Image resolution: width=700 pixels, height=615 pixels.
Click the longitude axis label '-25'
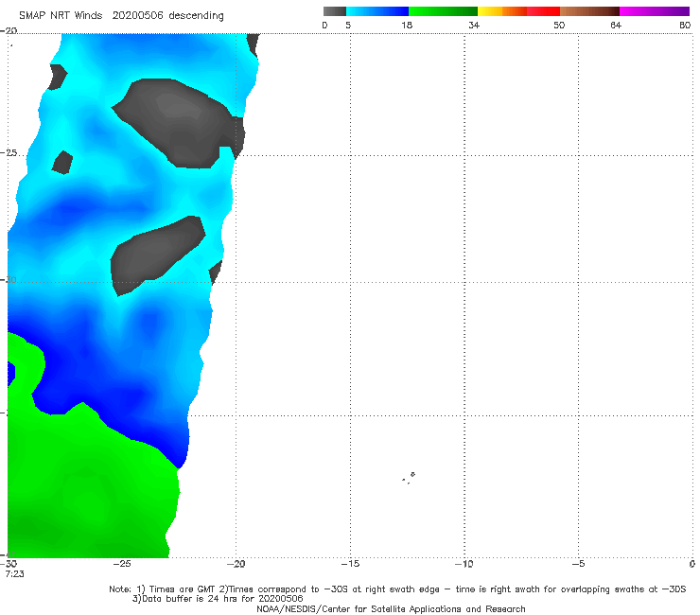[x=122, y=564]
